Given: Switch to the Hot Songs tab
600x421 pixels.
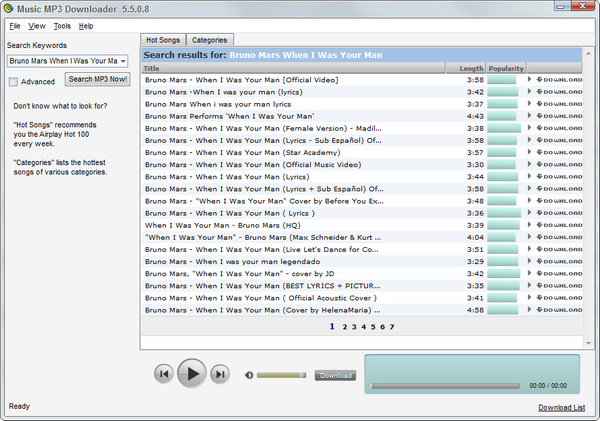Looking at the screenshot, I should pyautogui.click(x=163, y=40).
